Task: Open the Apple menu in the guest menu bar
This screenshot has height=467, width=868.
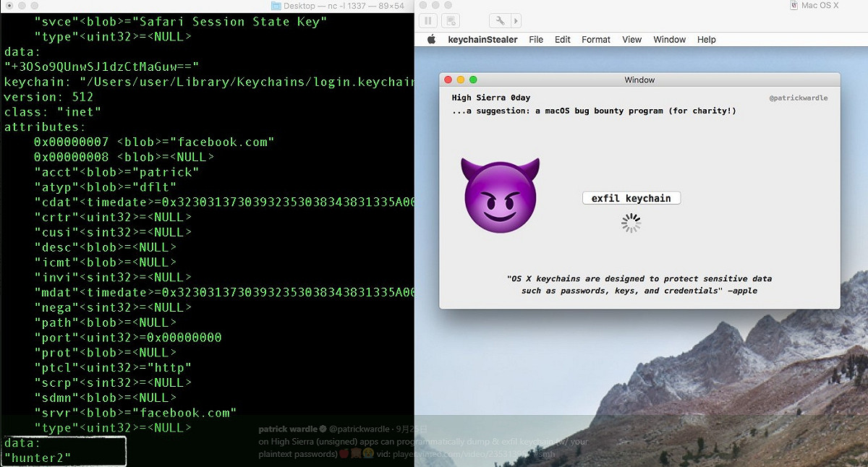Action: tap(432, 39)
